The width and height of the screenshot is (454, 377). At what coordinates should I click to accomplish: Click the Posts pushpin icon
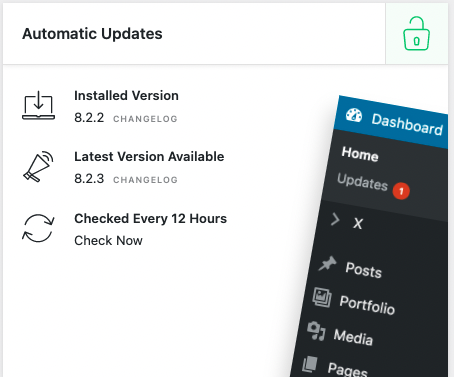[327, 263]
